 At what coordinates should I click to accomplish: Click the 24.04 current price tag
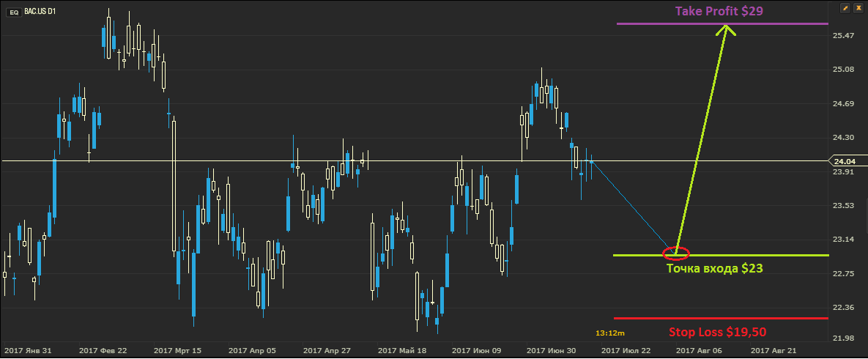pos(845,161)
